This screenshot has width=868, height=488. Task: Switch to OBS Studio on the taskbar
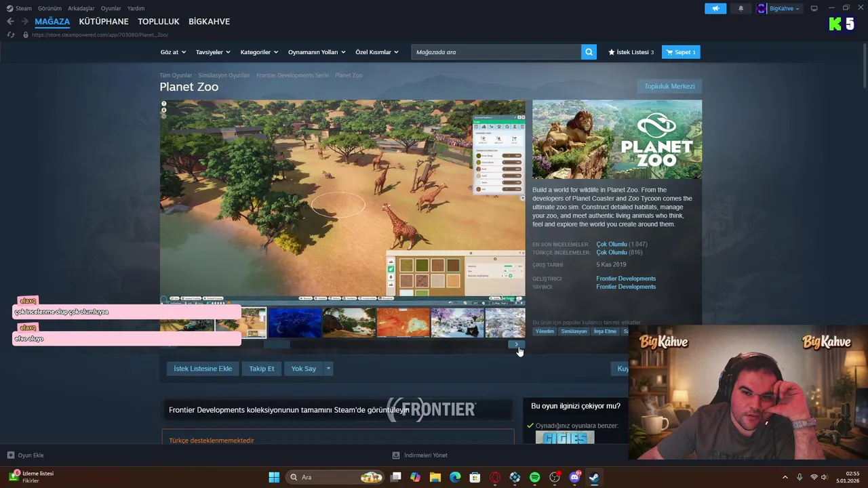click(555, 477)
